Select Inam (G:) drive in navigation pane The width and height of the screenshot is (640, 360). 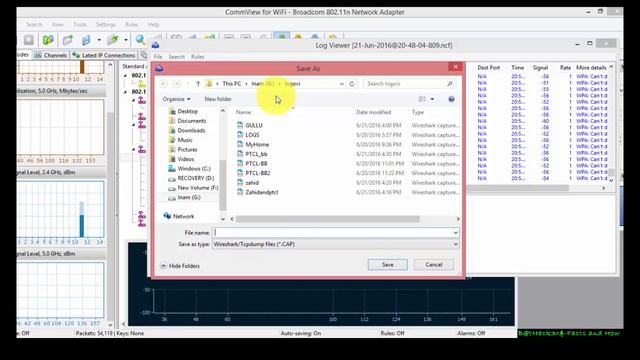[x=189, y=198]
